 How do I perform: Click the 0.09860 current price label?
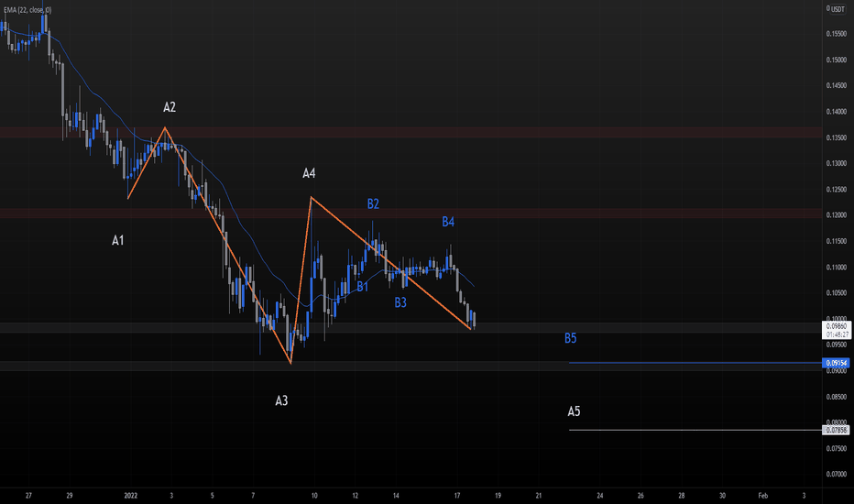(x=837, y=326)
